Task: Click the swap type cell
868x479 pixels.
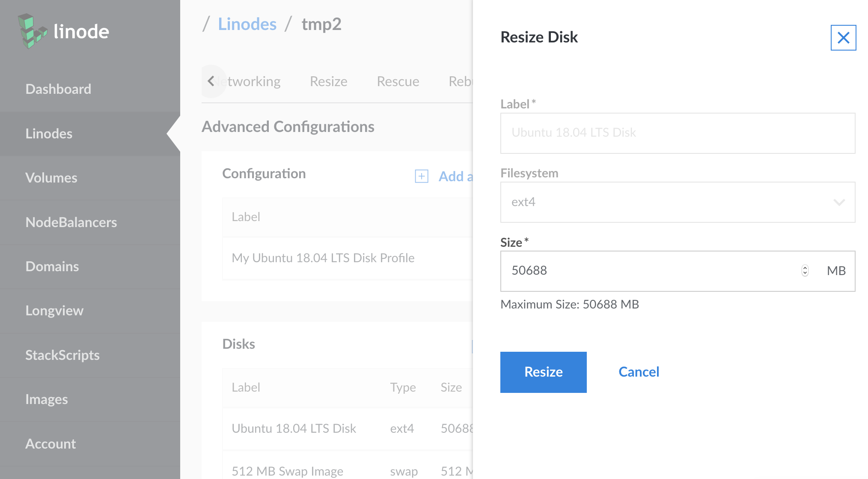Action: [404, 471]
